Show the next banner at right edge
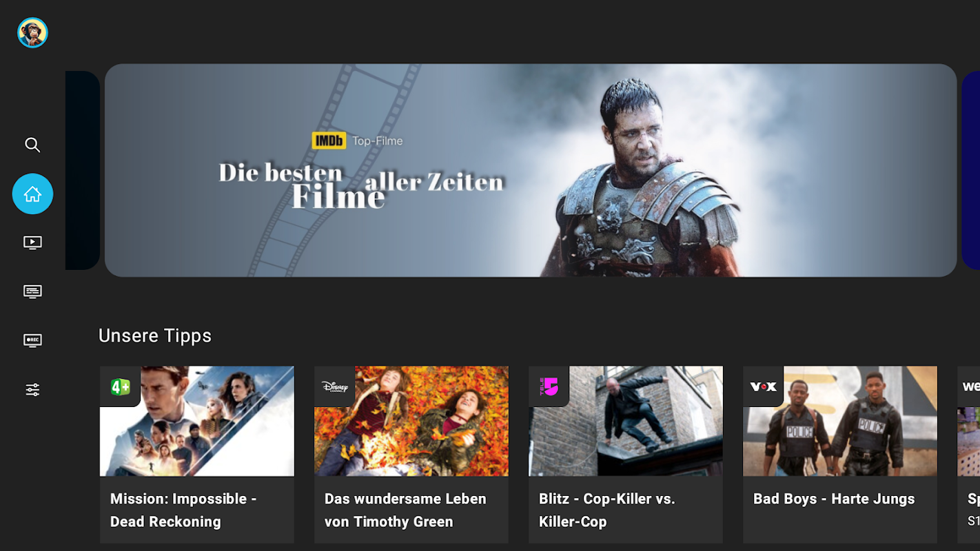980x551 pixels. [970, 170]
